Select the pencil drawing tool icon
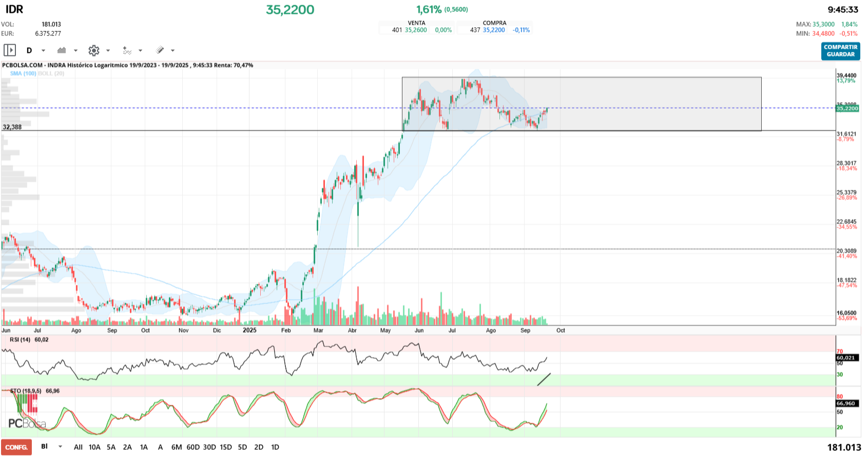 point(160,50)
